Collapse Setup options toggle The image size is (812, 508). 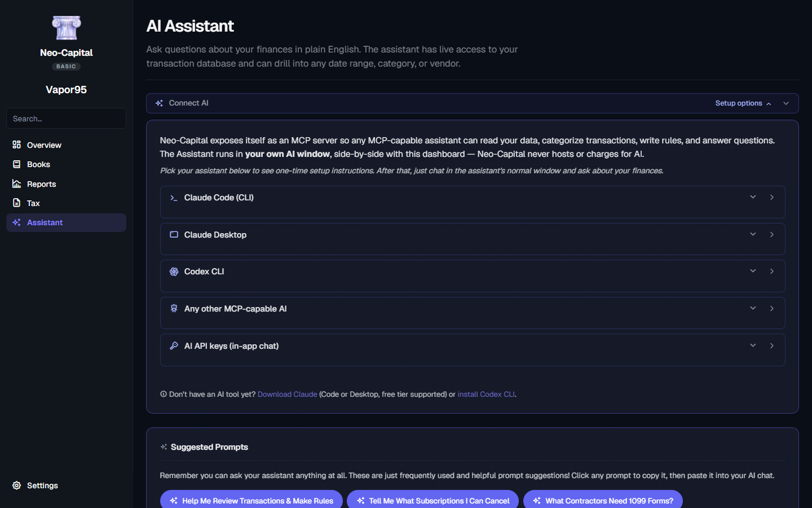point(743,103)
